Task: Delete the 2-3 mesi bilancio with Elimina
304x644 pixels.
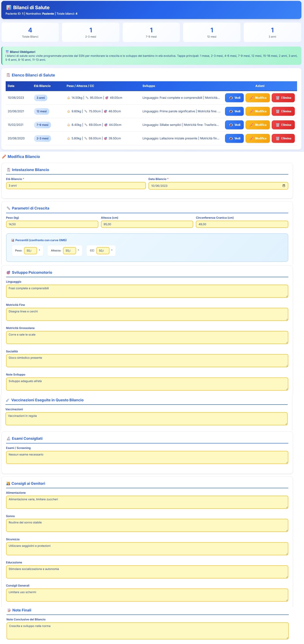Action: [283, 138]
